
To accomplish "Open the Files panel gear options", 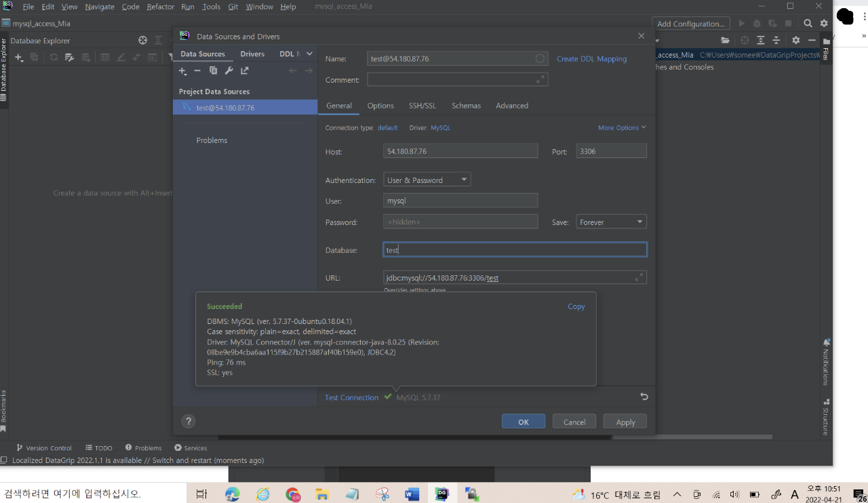I will (x=796, y=41).
